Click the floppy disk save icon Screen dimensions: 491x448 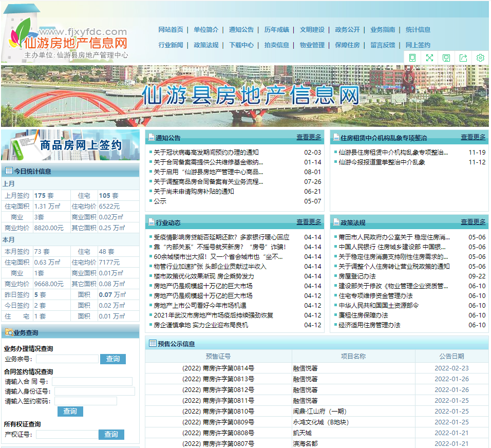(446, 58)
